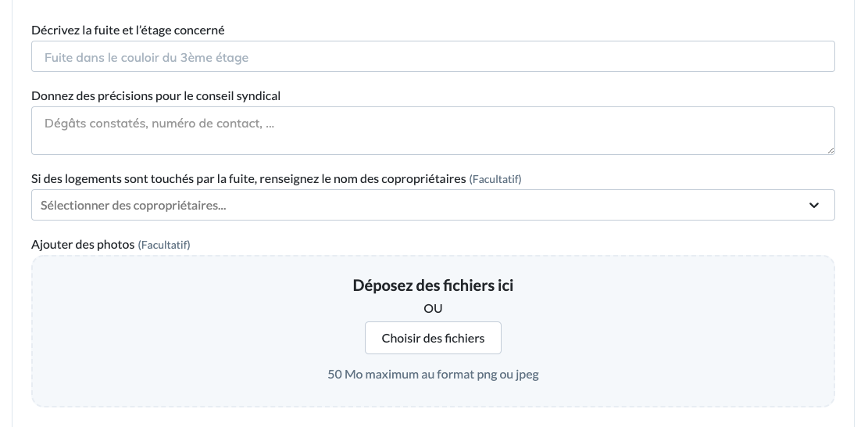868x427 pixels.
Task: Click the précisions textarea for conseil syndical
Action: (433, 131)
